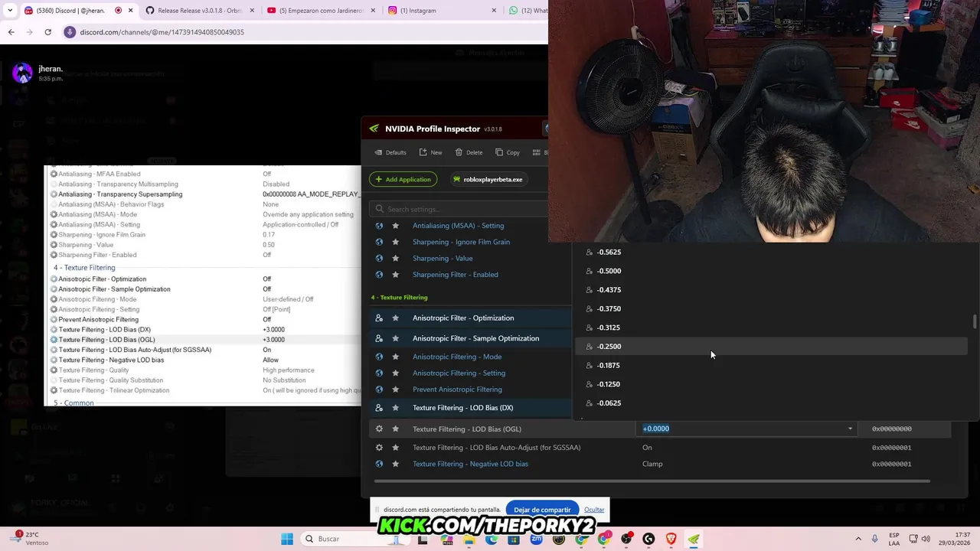Toggle favorite star for Texture Filtering - Negative LOD bias
Image resolution: width=980 pixels, height=551 pixels.
[x=395, y=464]
